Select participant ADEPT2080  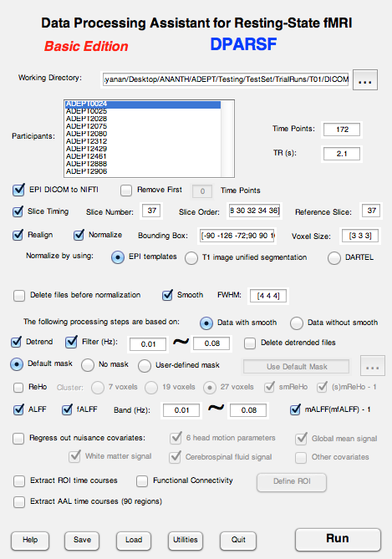[x=143, y=134]
